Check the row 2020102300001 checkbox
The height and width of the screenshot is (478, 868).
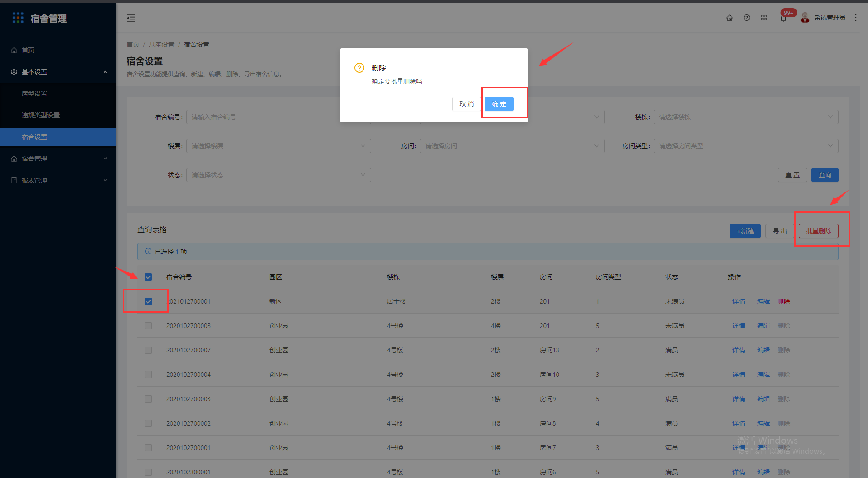tap(148, 472)
